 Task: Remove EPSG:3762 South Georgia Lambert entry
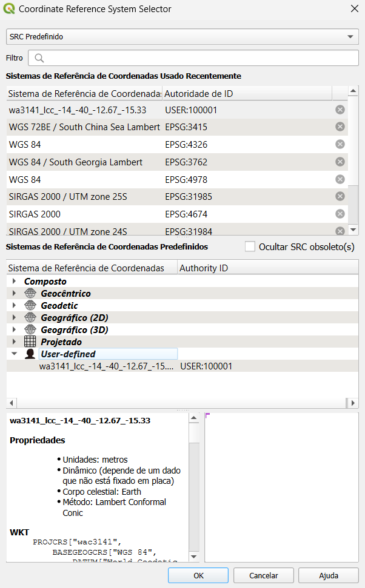(340, 162)
